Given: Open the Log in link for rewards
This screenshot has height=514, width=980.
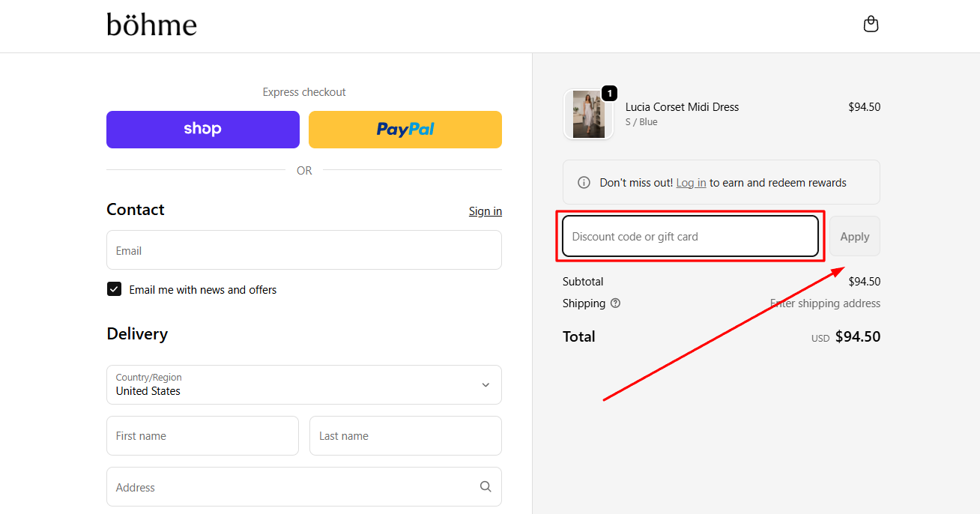Looking at the screenshot, I should point(691,182).
